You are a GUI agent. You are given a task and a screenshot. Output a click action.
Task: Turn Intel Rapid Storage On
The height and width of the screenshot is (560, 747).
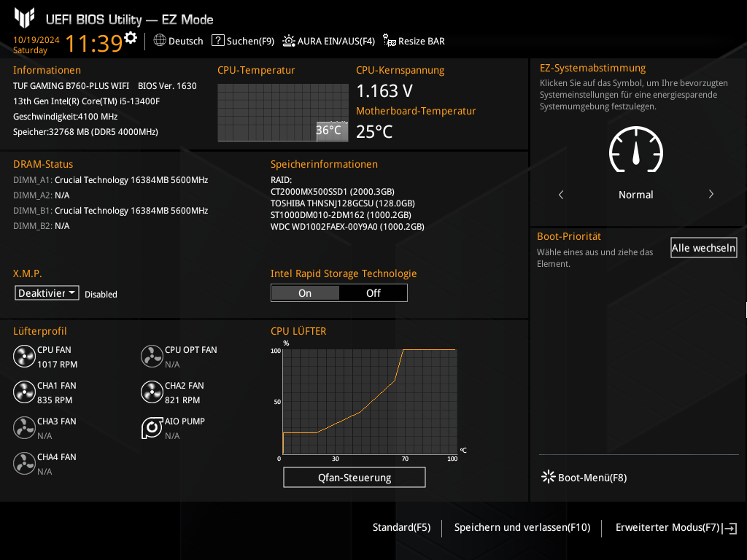[x=305, y=293]
